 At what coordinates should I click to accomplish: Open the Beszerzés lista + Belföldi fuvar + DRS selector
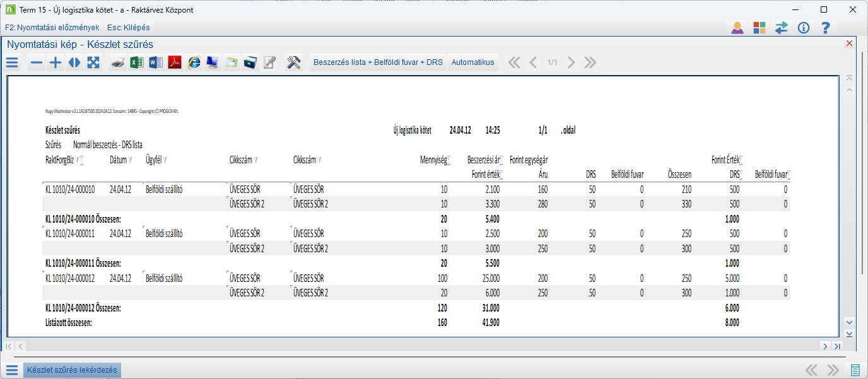[378, 62]
